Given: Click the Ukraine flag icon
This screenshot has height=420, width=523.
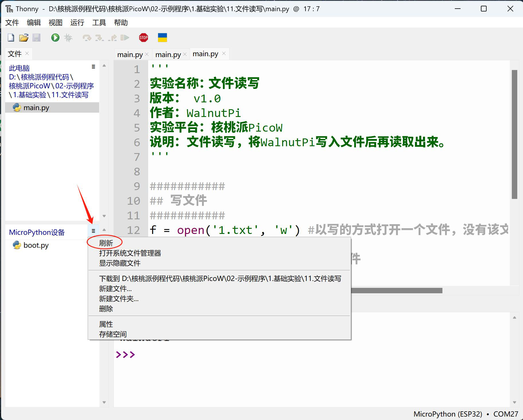Looking at the screenshot, I should coord(162,38).
